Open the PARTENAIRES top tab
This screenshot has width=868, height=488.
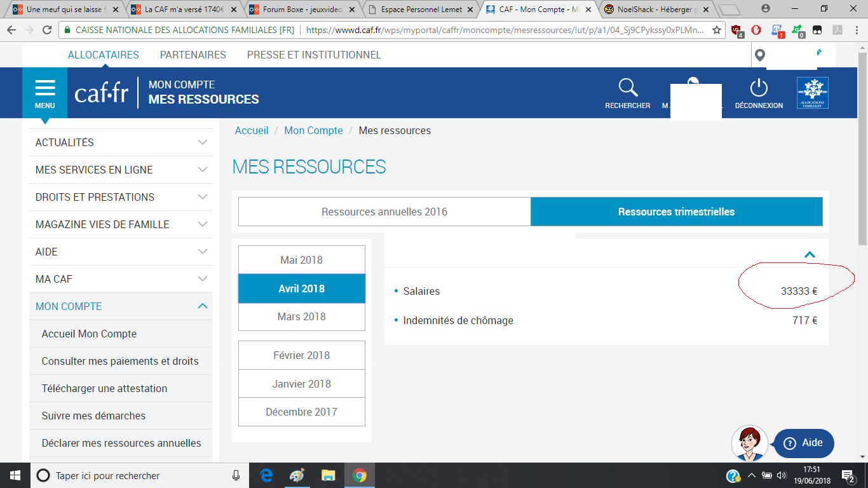tap(193, 55)
